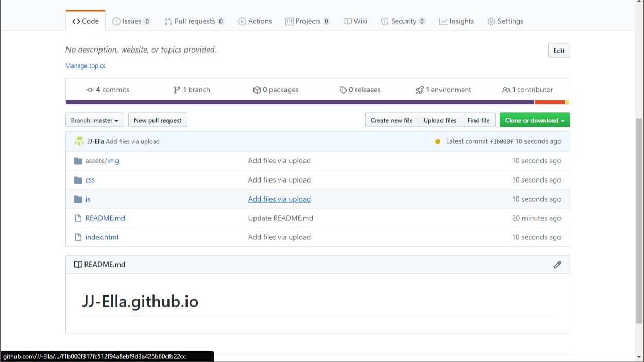Show the 1 contributor page
The image size is (644, 362).
(528, 90)
